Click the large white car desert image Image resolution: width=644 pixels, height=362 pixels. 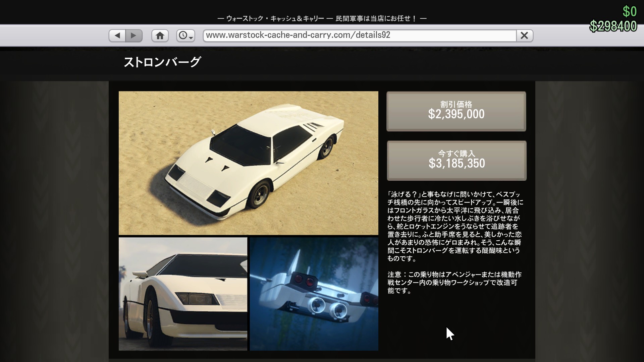248,163
